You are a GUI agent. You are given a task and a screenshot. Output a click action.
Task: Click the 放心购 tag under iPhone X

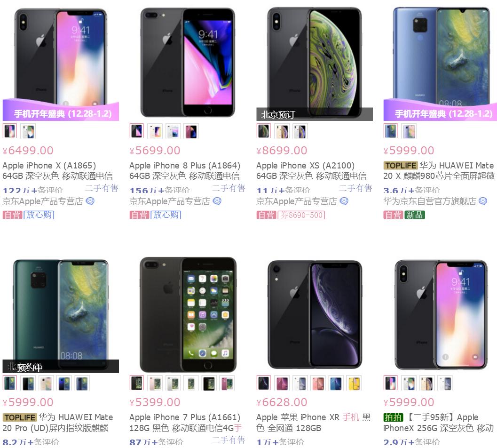[x=39, y=215]
